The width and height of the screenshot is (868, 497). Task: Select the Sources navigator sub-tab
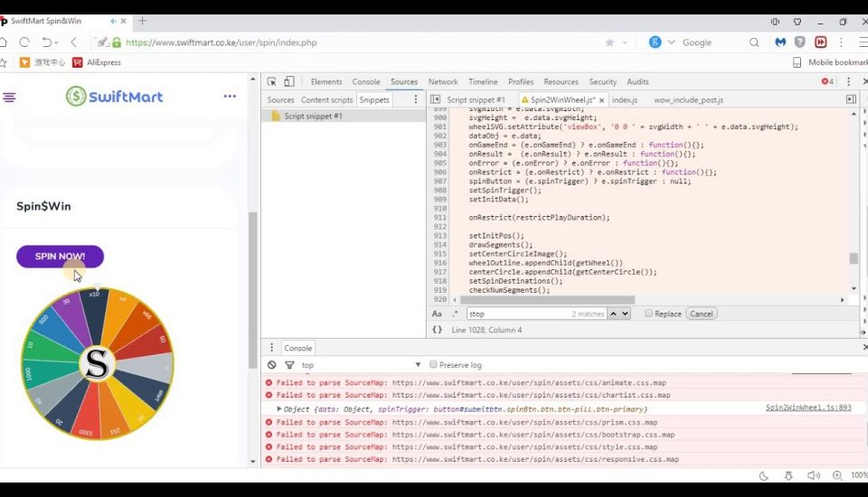pos(280,100)
